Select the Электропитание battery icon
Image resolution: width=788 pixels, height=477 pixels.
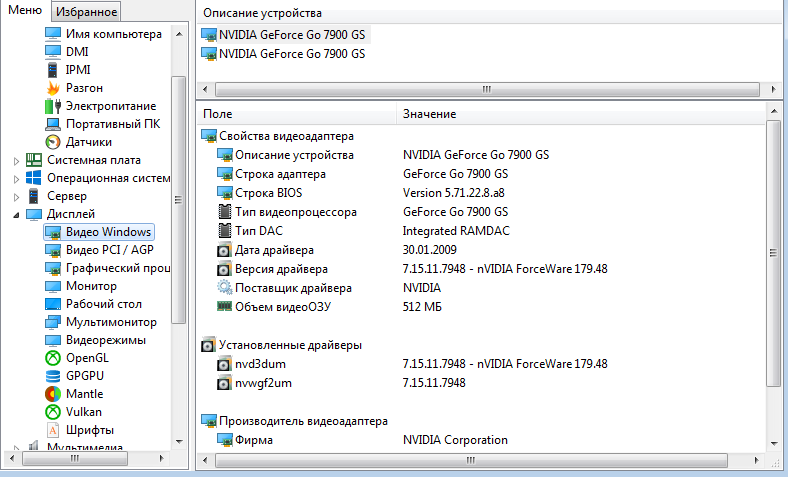pyautogui.click(x=53, y=106)
